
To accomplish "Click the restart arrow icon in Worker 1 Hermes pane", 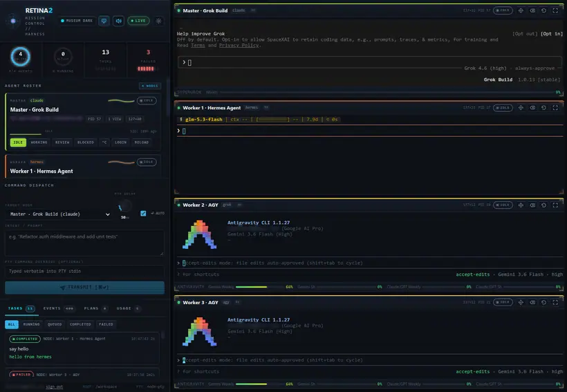I will tap(544, 108).
